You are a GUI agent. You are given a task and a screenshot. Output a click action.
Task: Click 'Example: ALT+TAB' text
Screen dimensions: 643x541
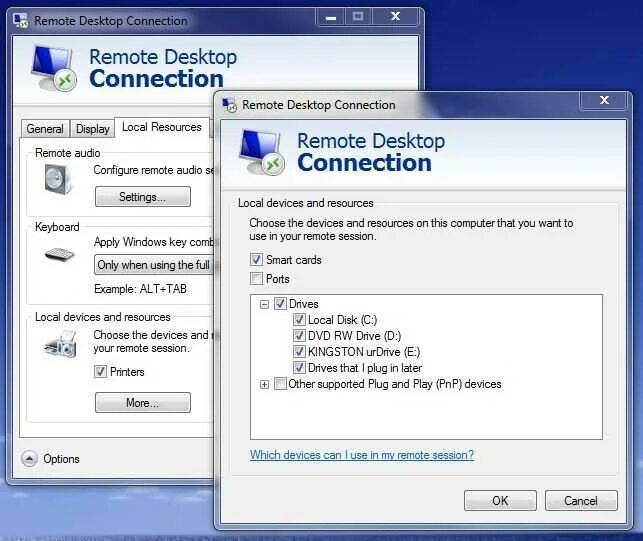pyautogui.click(x=140, y=289)
